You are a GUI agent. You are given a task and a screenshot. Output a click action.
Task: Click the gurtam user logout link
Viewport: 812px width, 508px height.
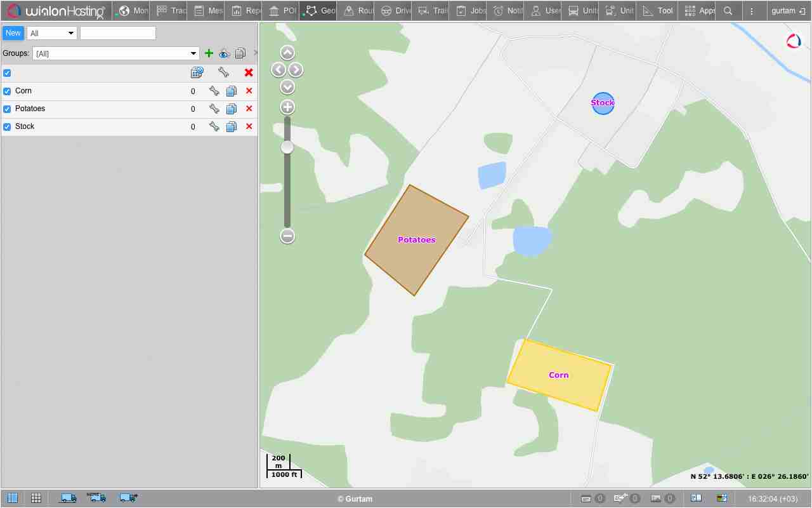click(x=788, y=11)
